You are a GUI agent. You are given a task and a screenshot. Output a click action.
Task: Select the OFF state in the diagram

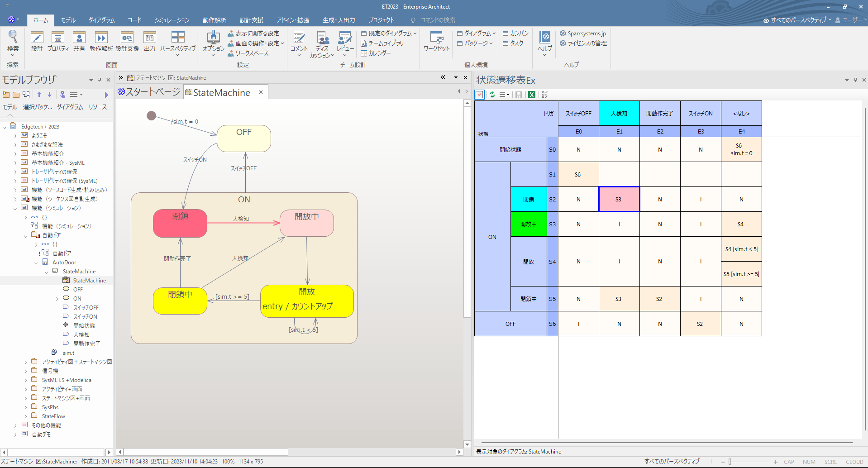[x=244, y=138]
